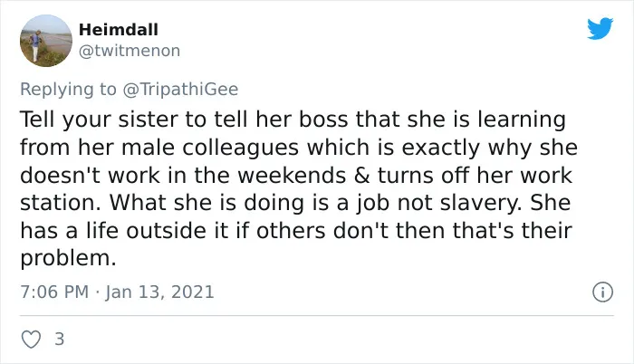Image resolution: width=634 pixels, height=364 pixels.
Task: Click the ampersand in the tweet text
Action: pos(361,175)
